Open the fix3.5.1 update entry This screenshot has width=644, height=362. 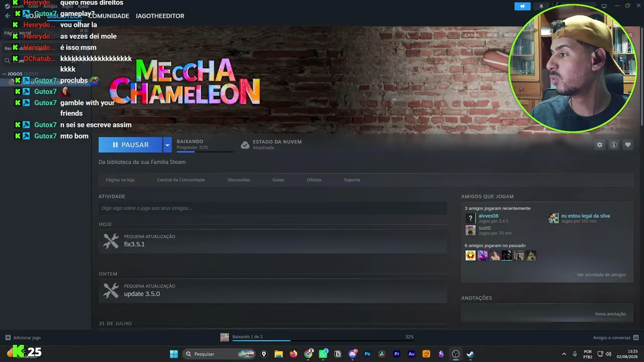pyautogui.click(x=273, y=241)
